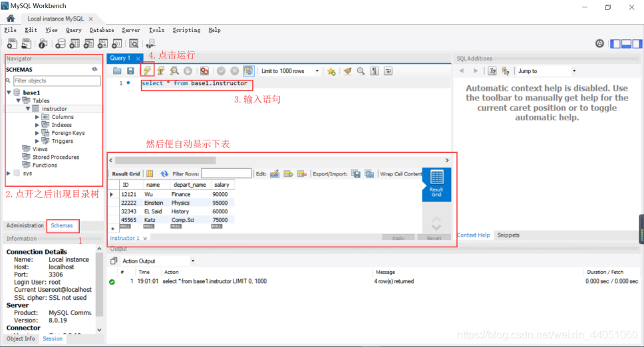This screenshot has height=347, width=644.
Task: Toggle the left sidebar panel visibility
Action: tap(615, 43)
